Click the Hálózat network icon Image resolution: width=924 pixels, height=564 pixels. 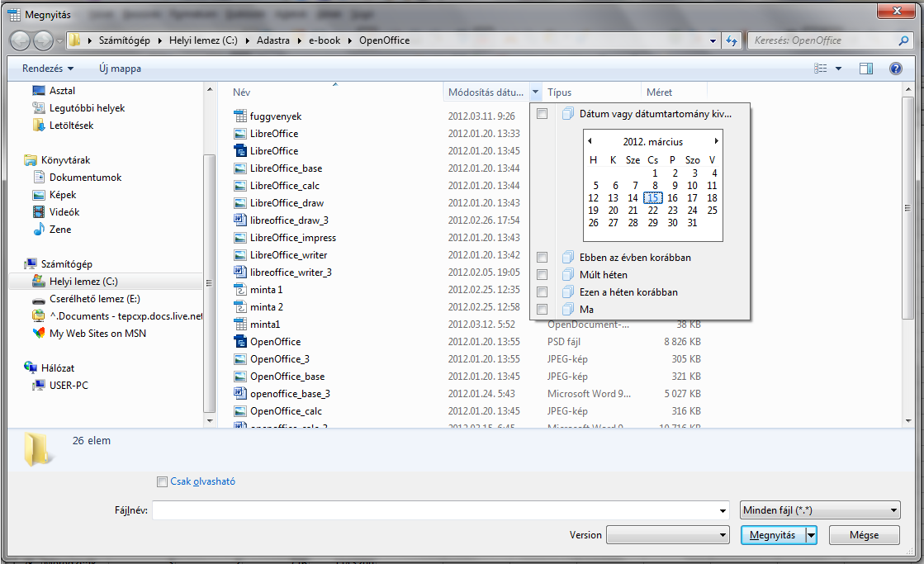(31, 367)
